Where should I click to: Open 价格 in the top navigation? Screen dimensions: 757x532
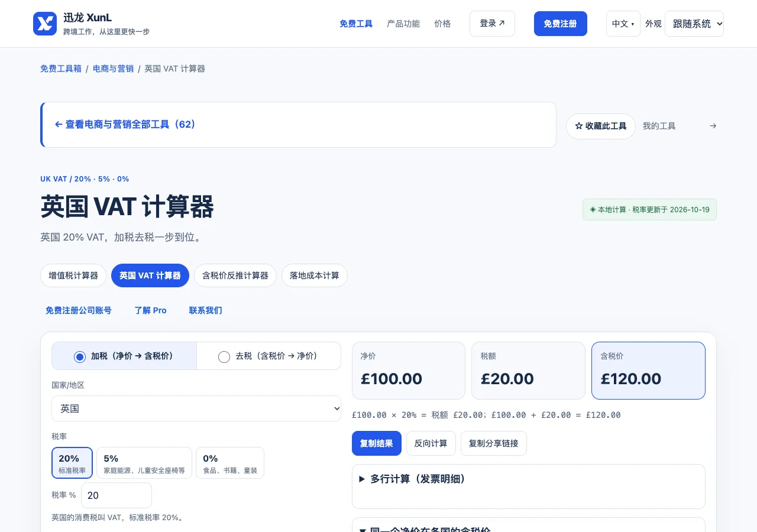point(442,24)
